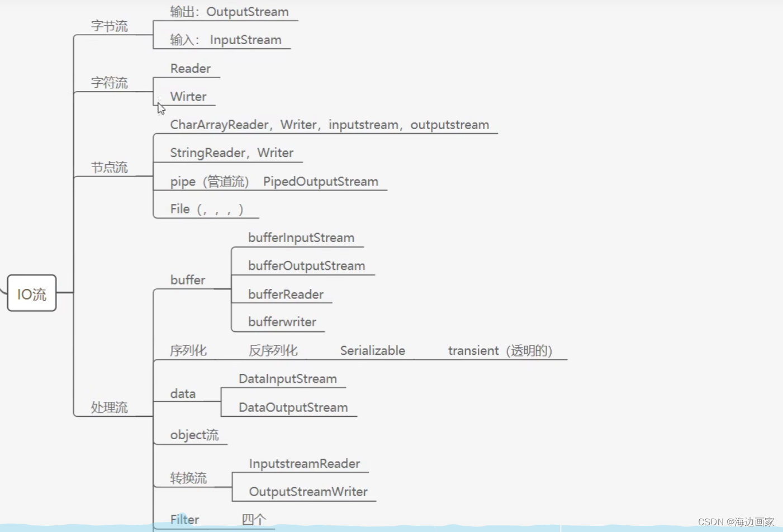
Task: Click the pipe (管道流) PipedOutputStream node
Action: coord(274,182)
